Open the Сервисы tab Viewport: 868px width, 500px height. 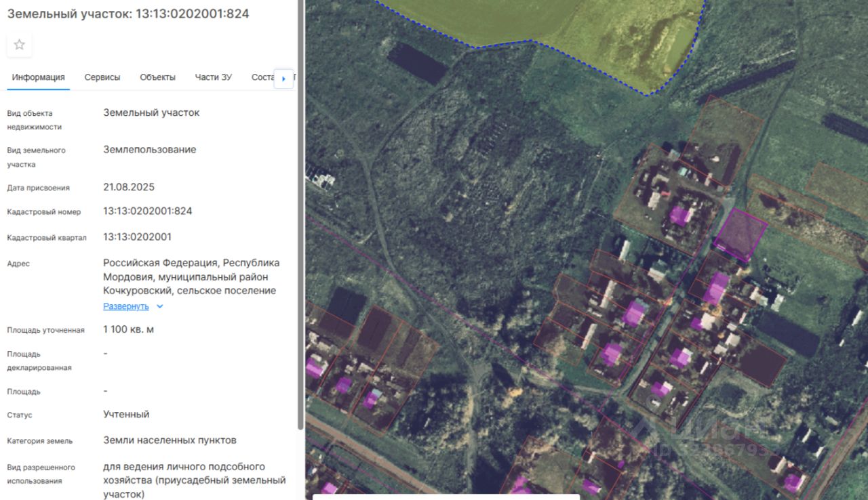[102, 77]
